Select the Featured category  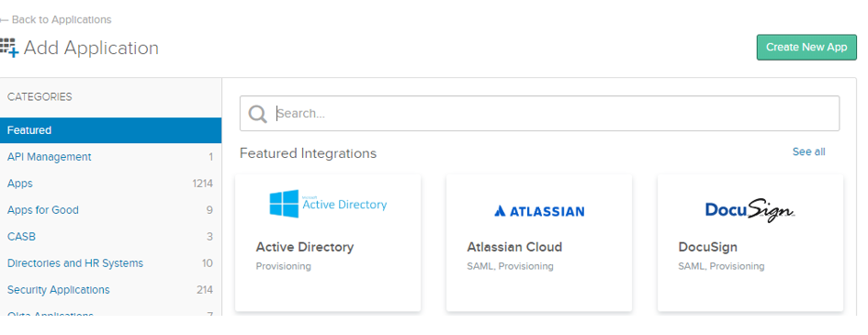[111, 130]
